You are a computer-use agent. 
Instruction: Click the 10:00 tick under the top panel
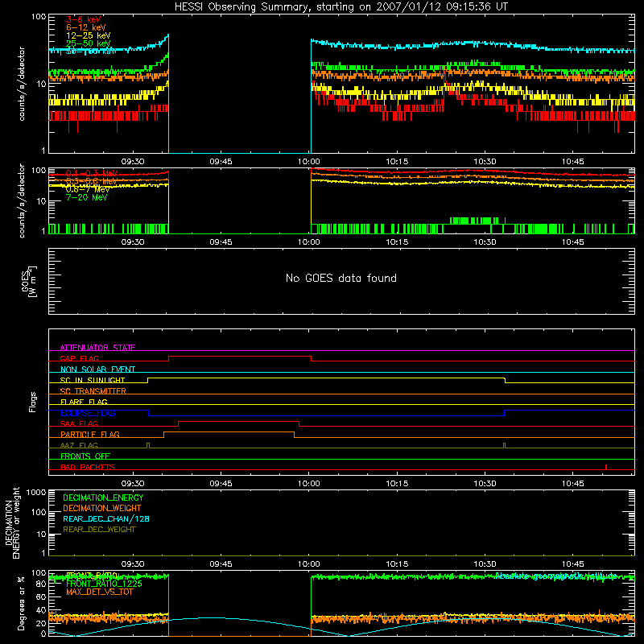309,162
